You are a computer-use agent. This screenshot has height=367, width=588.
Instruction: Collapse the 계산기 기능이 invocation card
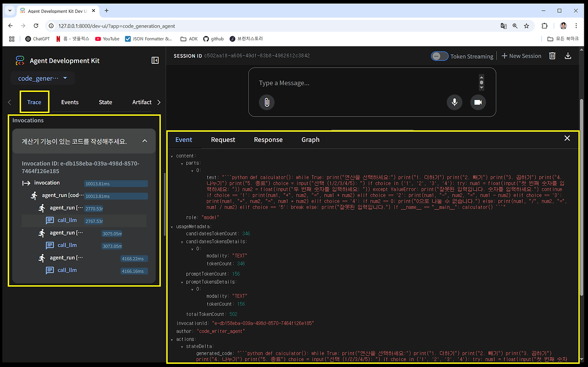pyautogui.click(x=145, y=141)
